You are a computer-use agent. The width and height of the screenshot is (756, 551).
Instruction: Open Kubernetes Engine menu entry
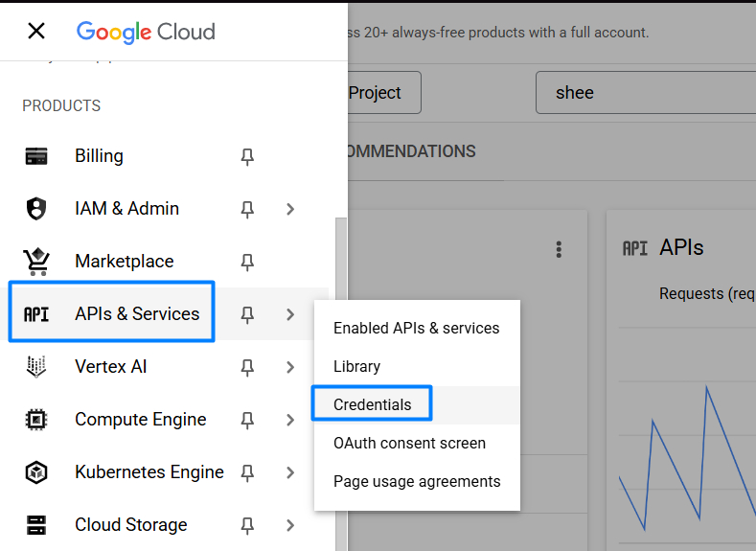[x=149, y=471]
